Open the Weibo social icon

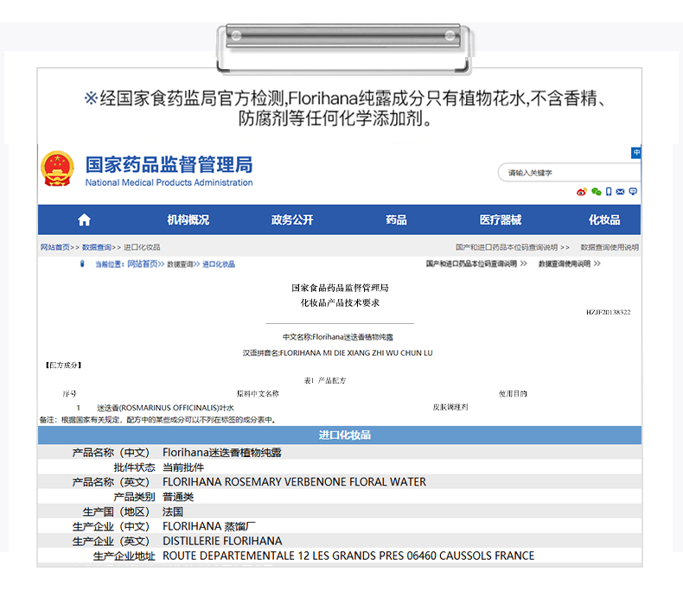pyautogui.click(x=581, y=192)
